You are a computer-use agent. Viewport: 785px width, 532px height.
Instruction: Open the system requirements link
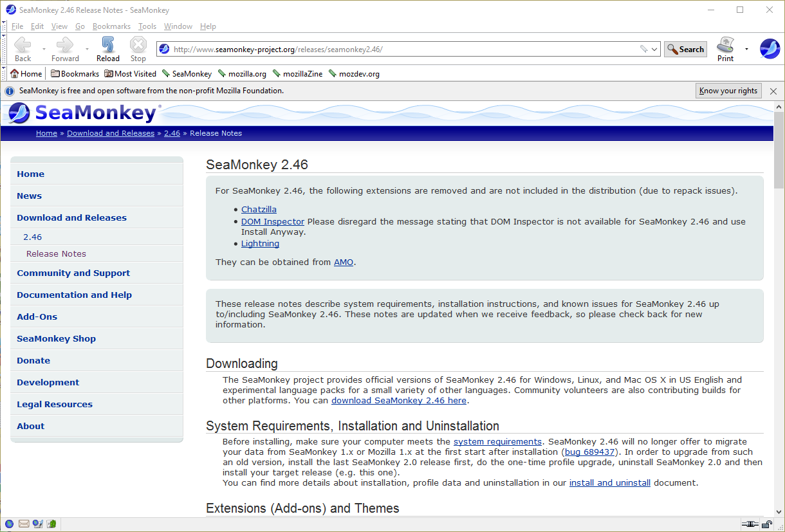[497, 441]
